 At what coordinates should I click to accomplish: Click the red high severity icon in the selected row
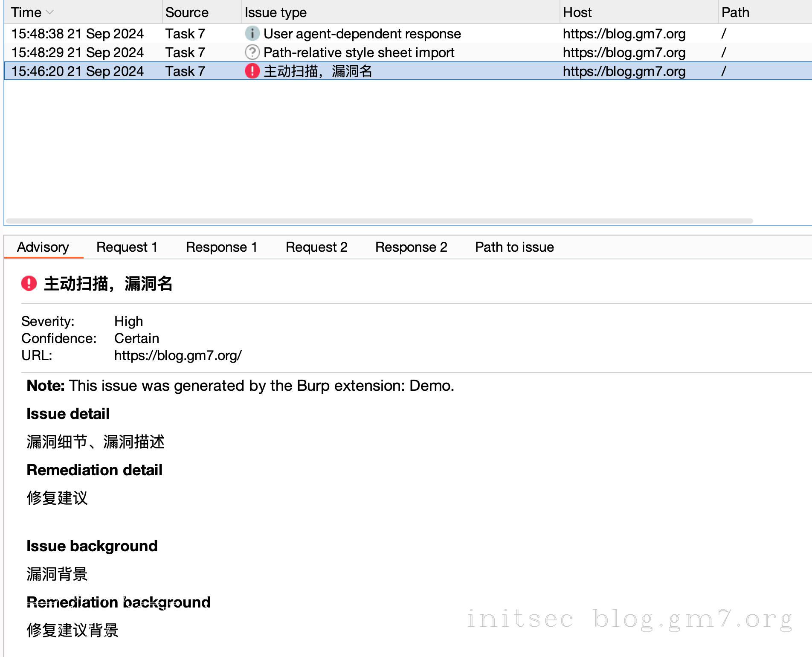point(252,71)
